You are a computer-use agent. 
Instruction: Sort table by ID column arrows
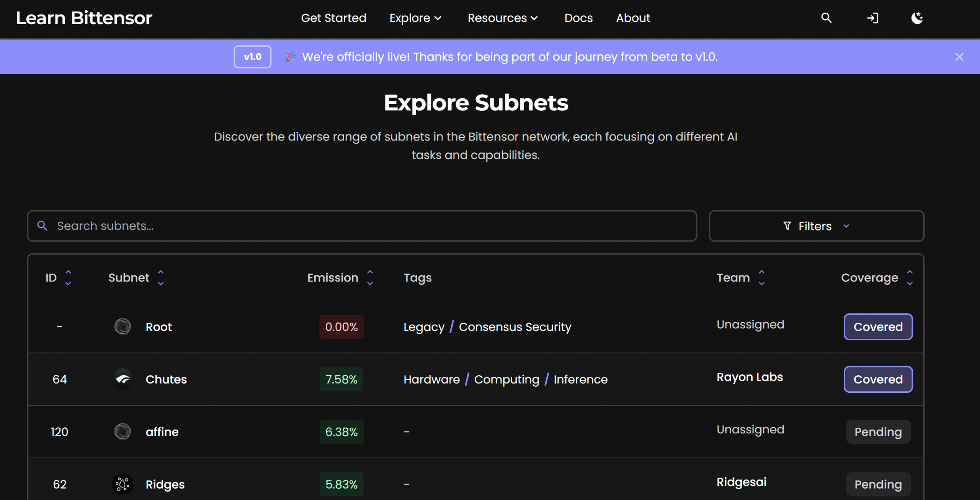[x=68, y=278]
